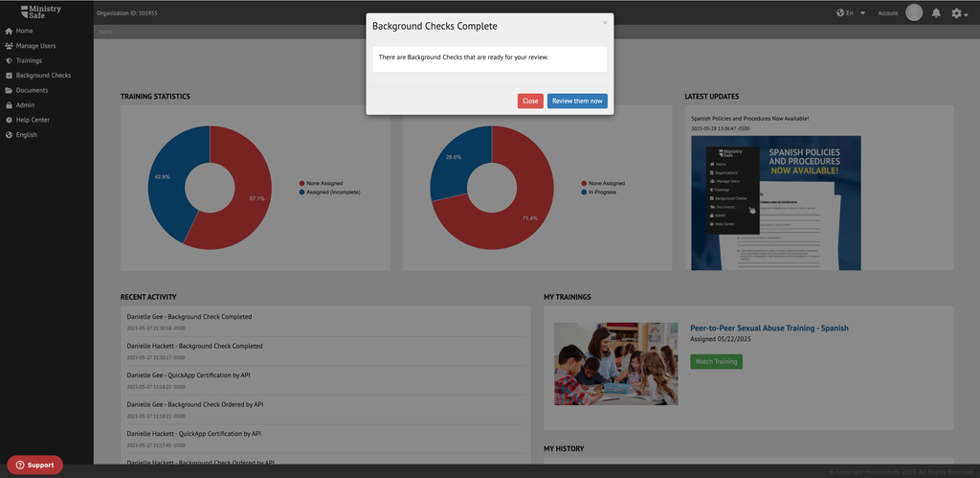Screen dimensions: 980x478
Task: Click Danielle Gee - QuickApp Certification by API
Action: click(189, 376)
